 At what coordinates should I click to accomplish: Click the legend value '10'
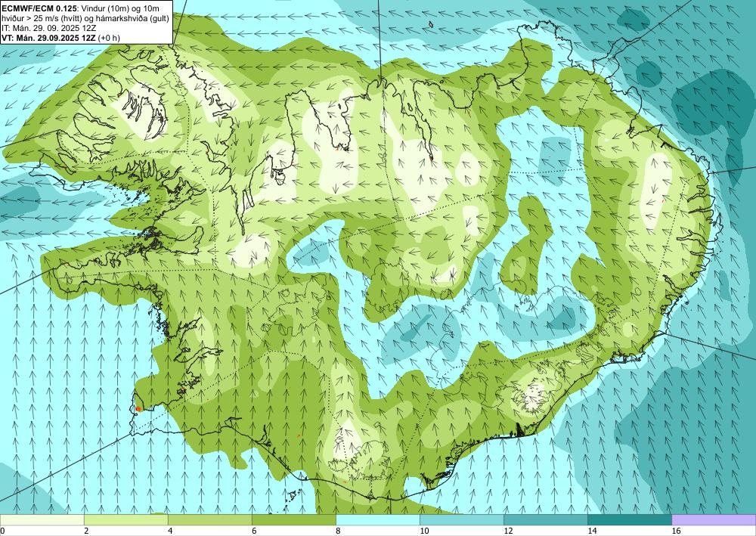tap(424, 531)
